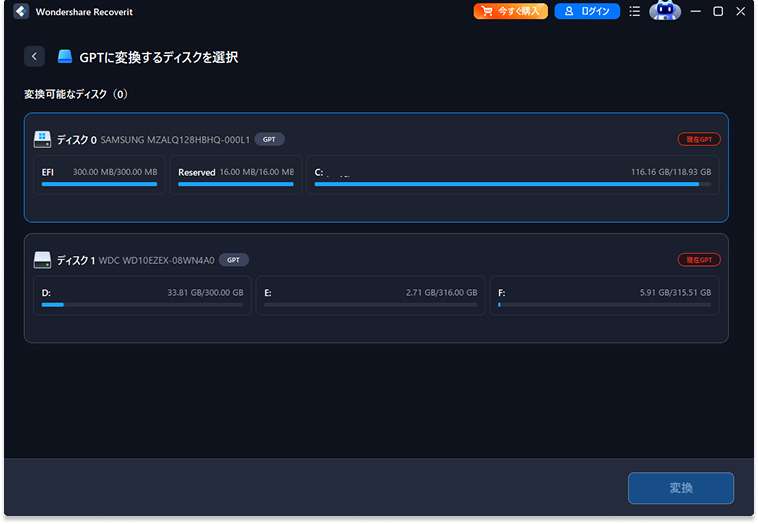Select the E: partition block
This screenshot has height=524, width=758.
pyautogui.click(x=370, y=296)
